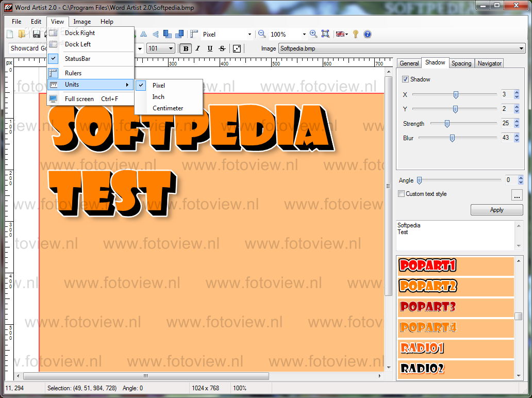This screenshot has height=398, width=532.
Task: Open the 100% zoom level dropdown
Action: [x=304, y=34]
